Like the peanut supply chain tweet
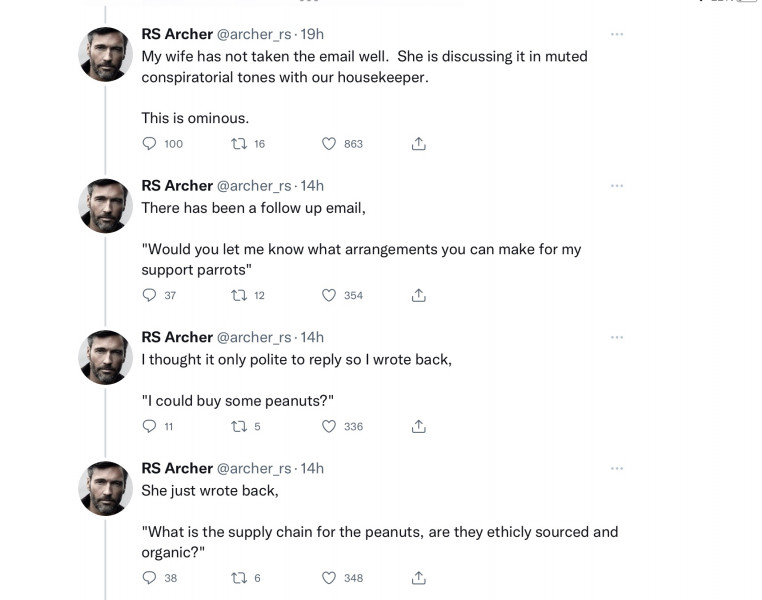 329,578
